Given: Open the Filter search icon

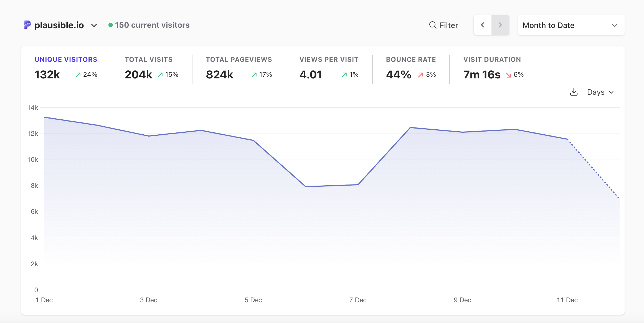Looking at the screenshot, I should click(432, 25).
